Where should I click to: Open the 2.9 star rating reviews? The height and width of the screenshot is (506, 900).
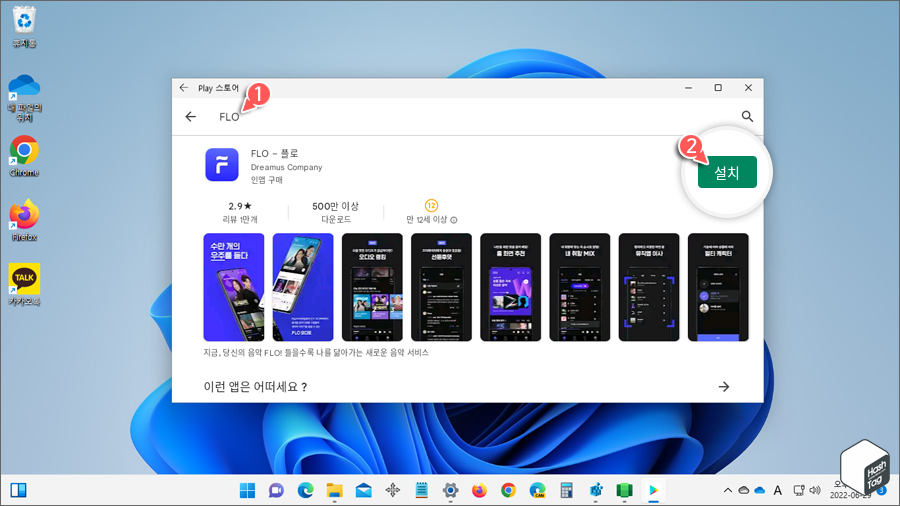coord(240,212)
